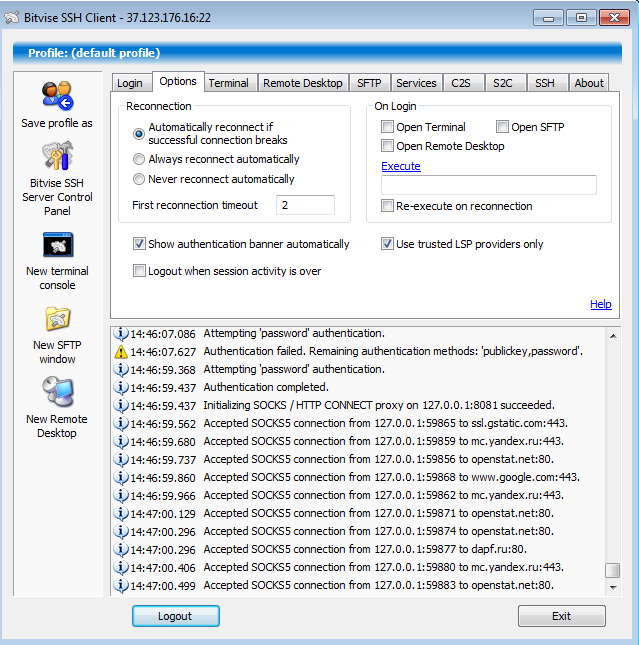Enable Open Remote Desktop on login
This screenshot has height=645, width=639.
pos(387,146)
